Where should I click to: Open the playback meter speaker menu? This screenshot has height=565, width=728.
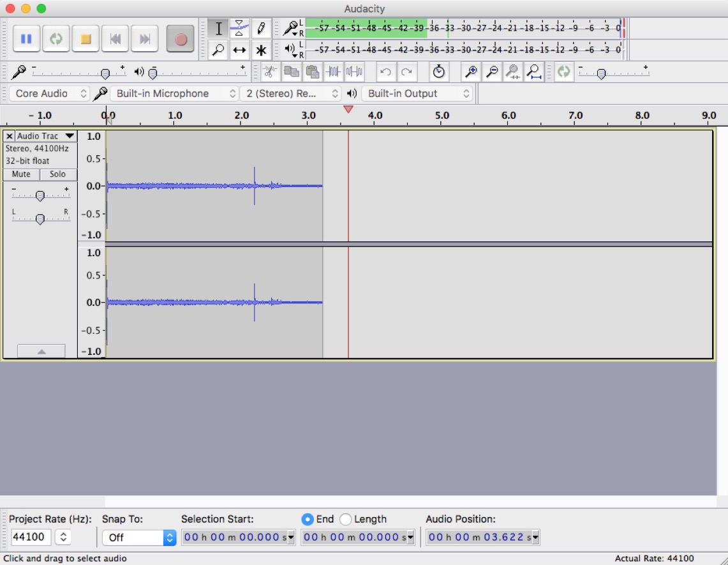(x=292, y=49)
